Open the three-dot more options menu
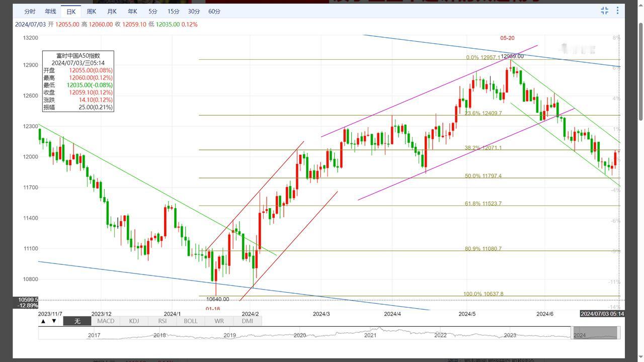The height and width of the screenshot is (362, 644). (x=618, y=11)
